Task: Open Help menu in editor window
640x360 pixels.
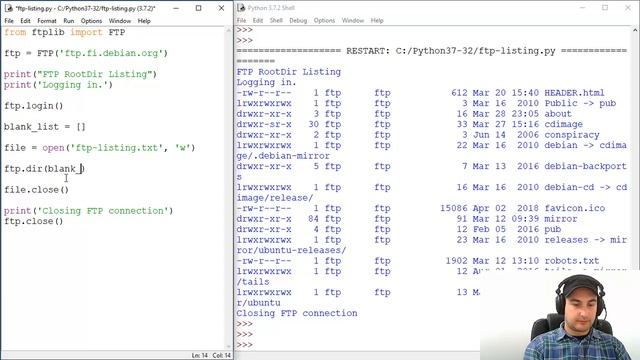Action: tap(144, 21)
